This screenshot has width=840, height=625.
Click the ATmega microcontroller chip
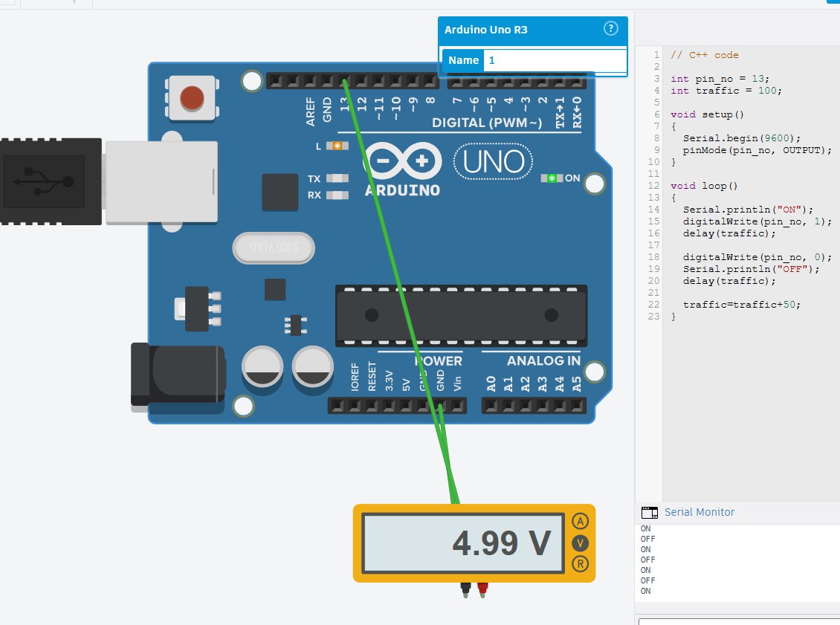[x=461, y=315]
